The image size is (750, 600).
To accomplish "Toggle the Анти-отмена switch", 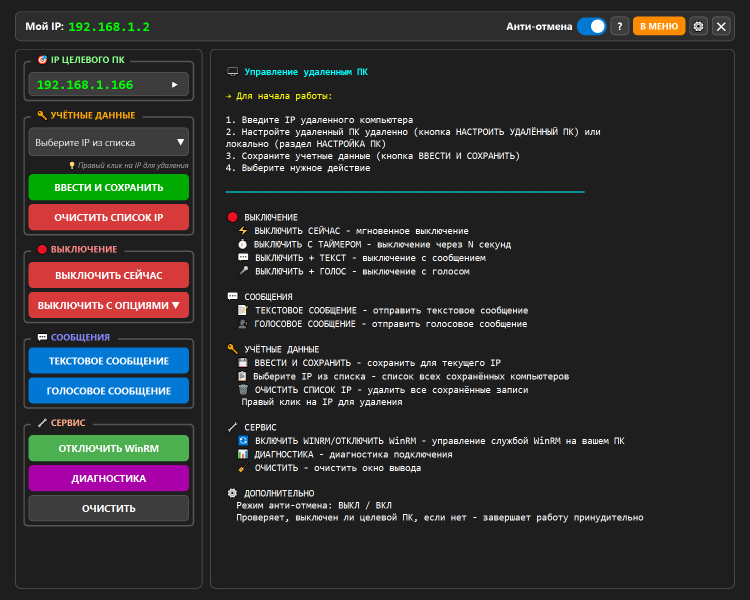I will pos(591,26).
